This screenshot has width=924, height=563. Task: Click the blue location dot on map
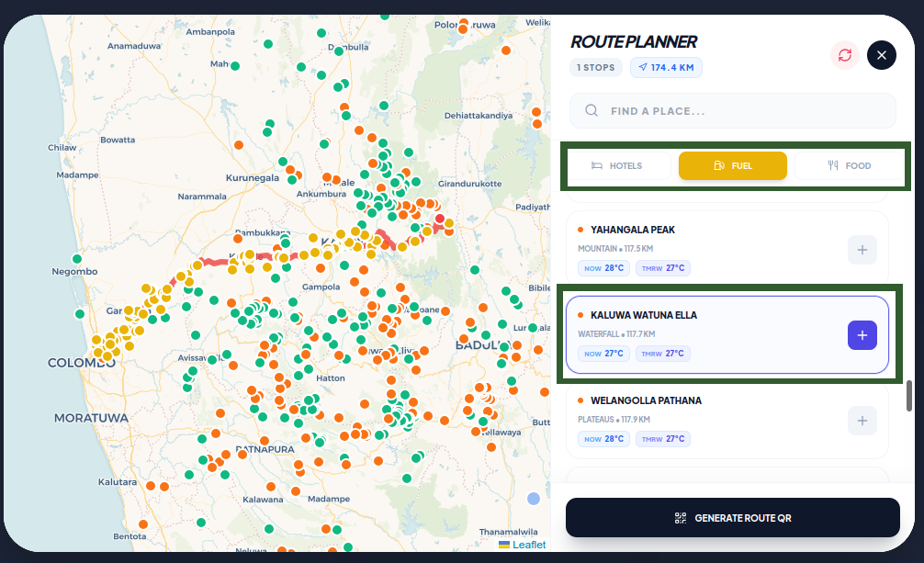[534, 499]
